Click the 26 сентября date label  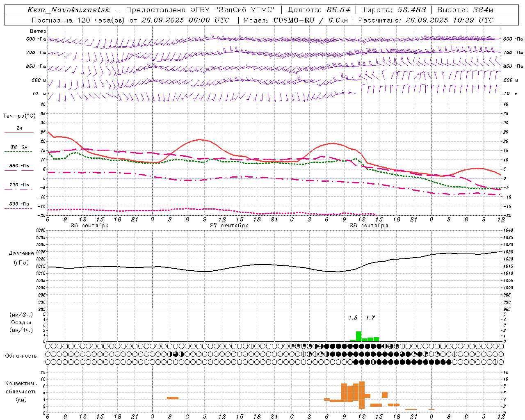coord(89,226)
